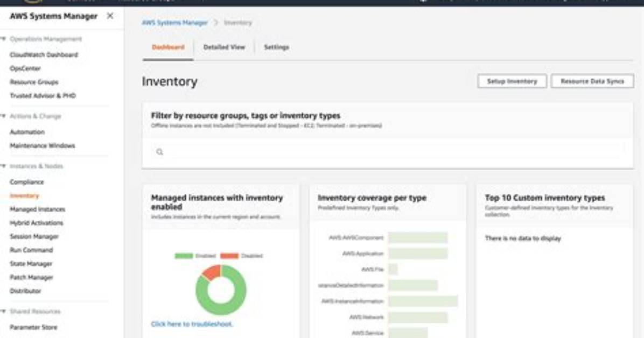644x338 pixels.
Task: Collapse the Actions & Change section
Action: pyautogui.click(x=3, y=116)
